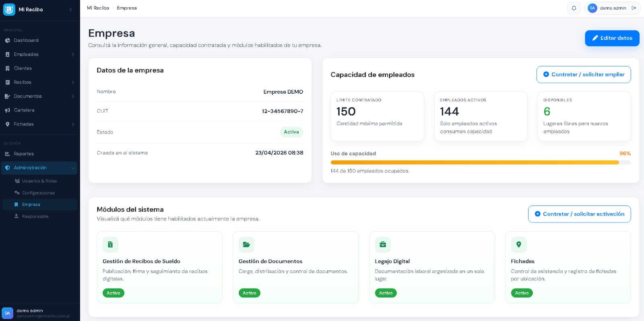The height and width of the screenshot is (321, 644).
Task: Click the DA avatar in the top bar
Action: 592,8
